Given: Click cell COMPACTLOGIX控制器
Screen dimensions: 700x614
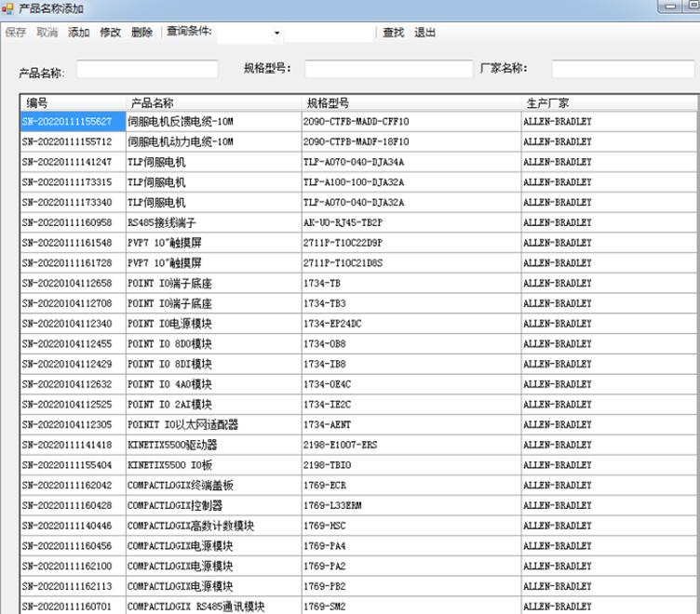Looking at the screenshot, I should tap(213, 505).
